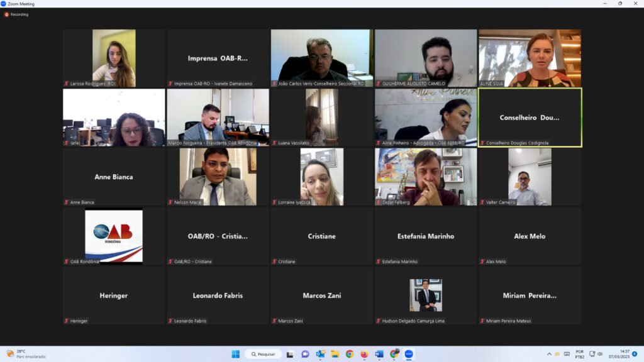
Task: Click muted mic icon beside Heringer's name
Action: pos(66,321)
